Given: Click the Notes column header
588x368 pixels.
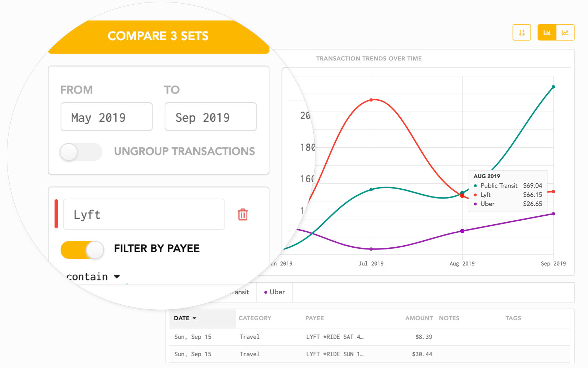Looking at the screenshot, I should coord(449,318).
